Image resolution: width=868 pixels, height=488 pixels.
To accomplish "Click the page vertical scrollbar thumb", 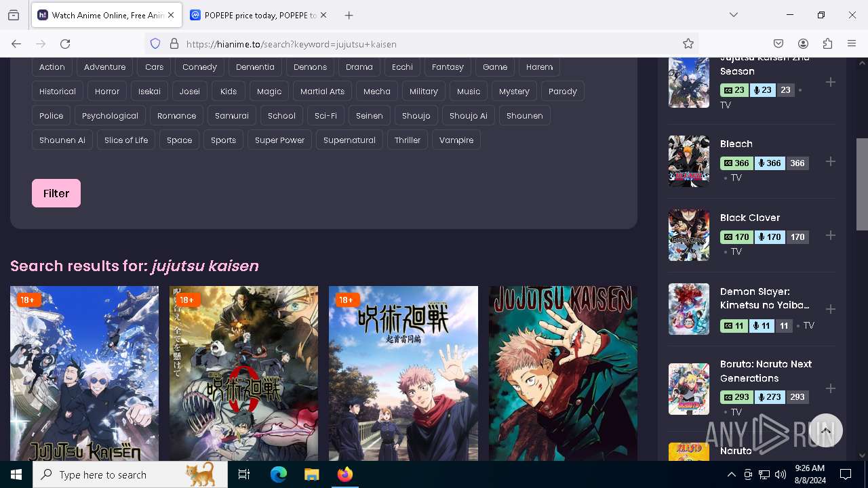I will [x=862, y=184].
